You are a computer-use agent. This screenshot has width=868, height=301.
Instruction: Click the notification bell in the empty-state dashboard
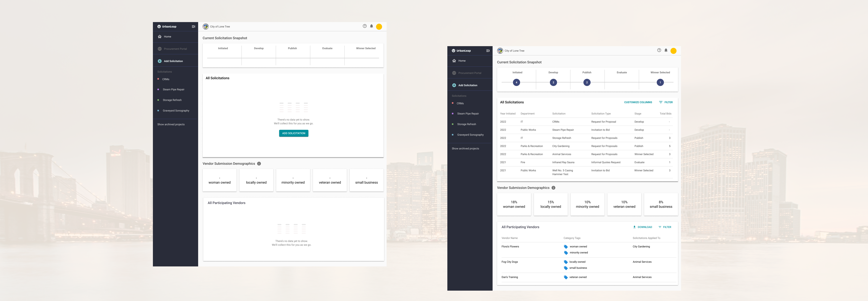point(371,26)
